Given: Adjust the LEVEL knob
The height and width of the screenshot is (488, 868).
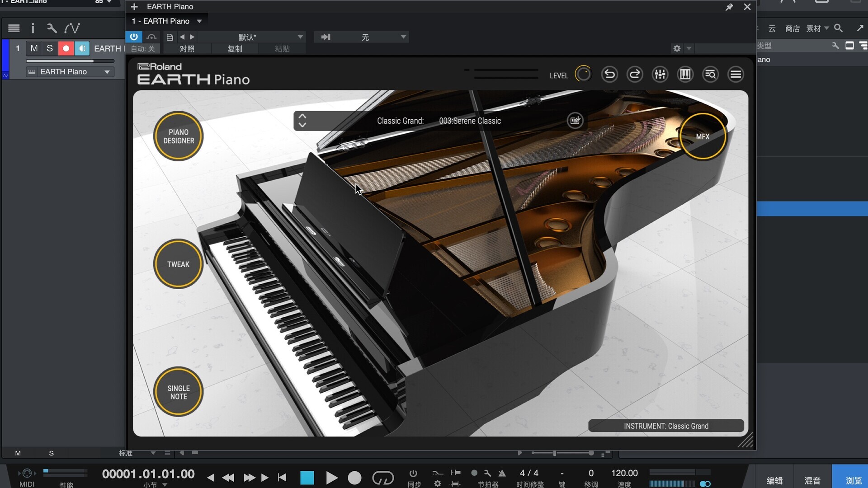Looking at the screenshot, I should point(583,74).
